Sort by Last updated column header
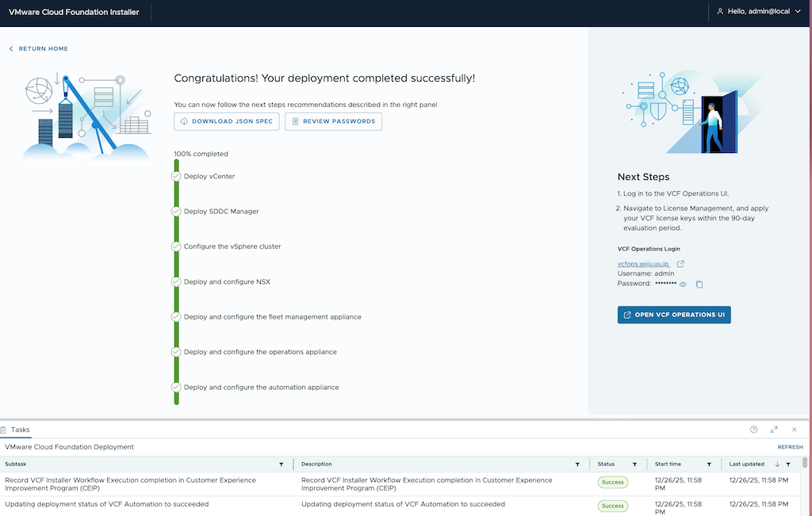The width and height of the screenshot is (812, 516). tap(747, 464)
